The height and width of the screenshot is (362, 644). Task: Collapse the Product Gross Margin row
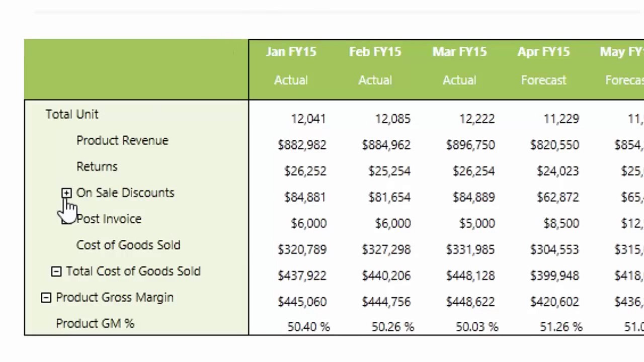click(x=46, y=298)
